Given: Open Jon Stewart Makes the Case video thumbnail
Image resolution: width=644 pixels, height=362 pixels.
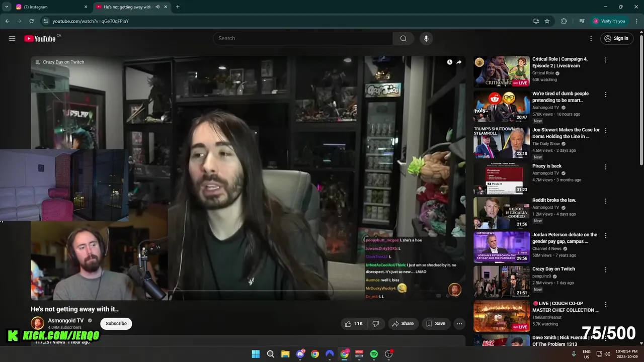Looking at the screenshot, I should coord(502,142).
